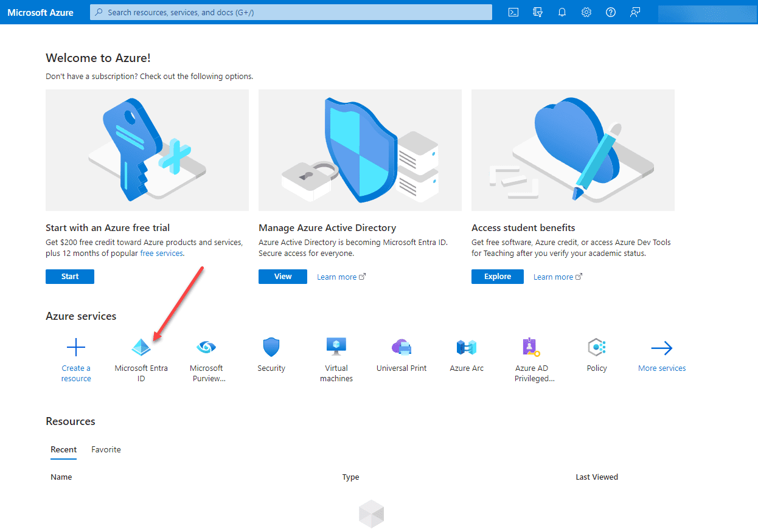Screen dimensions: 758x532
Task: Open Learn more link beside Explore button
Action: [558, 277]
